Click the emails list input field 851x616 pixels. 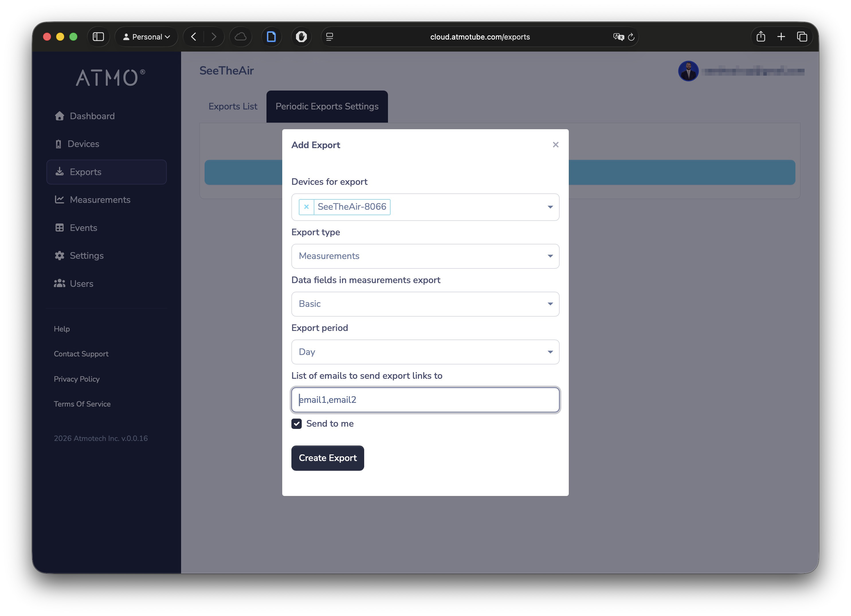pyautogui.click(x=425, y=400)
